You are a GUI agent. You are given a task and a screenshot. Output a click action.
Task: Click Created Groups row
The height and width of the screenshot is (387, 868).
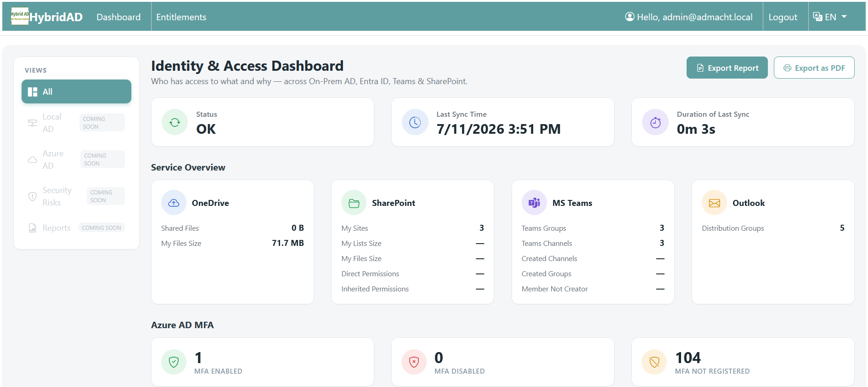593,273
